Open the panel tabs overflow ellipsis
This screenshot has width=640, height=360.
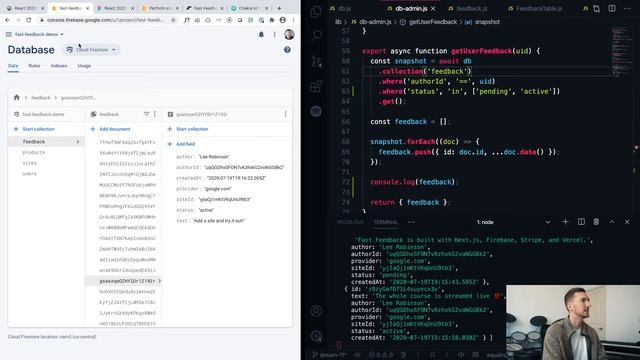411,222
